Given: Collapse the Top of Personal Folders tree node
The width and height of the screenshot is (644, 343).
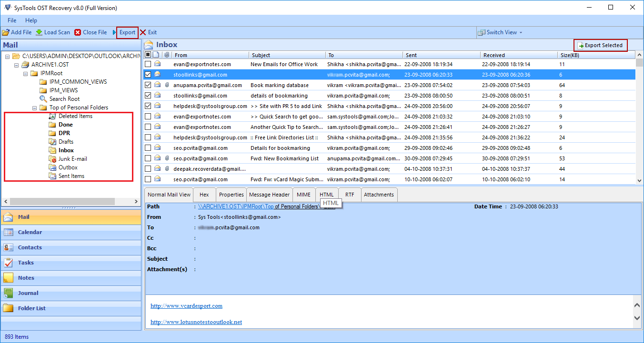Looking at the screenshot, I should click(35, 108).
